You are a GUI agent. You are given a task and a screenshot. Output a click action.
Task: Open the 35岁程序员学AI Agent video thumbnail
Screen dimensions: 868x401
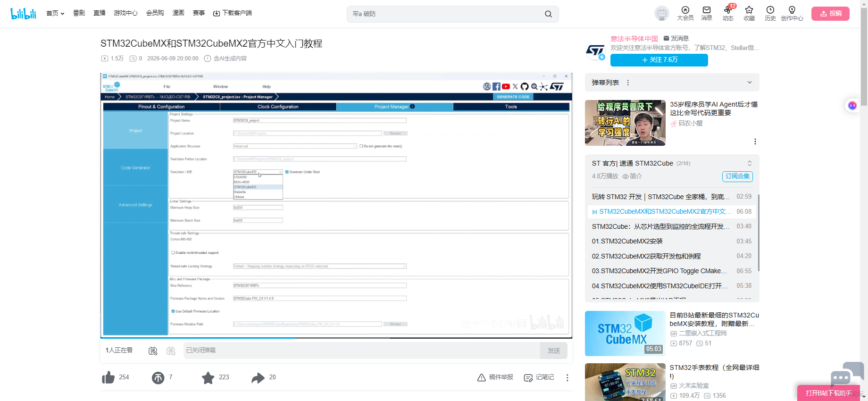tap(625, 123)
